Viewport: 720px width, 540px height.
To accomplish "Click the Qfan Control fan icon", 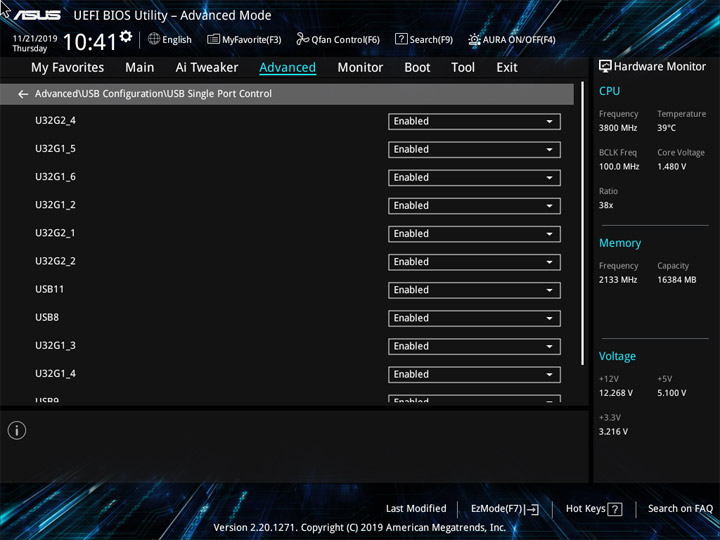I will point(302,39).
